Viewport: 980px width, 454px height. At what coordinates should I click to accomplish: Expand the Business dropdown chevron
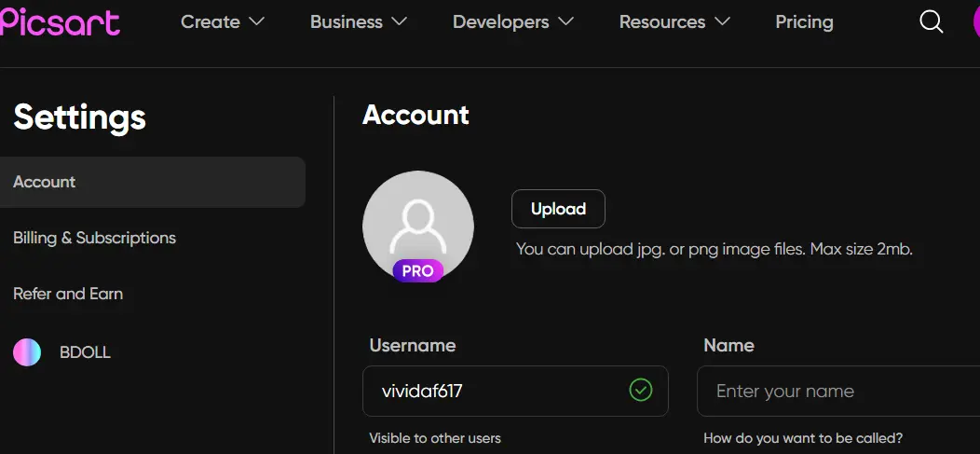tap(399, 21)
